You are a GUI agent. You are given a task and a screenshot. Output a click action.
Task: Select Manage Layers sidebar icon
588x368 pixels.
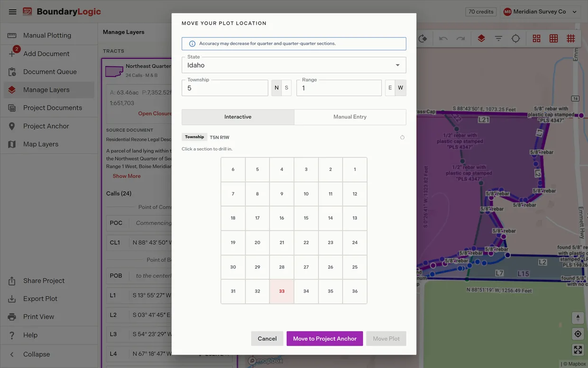[x=12, y=90]
